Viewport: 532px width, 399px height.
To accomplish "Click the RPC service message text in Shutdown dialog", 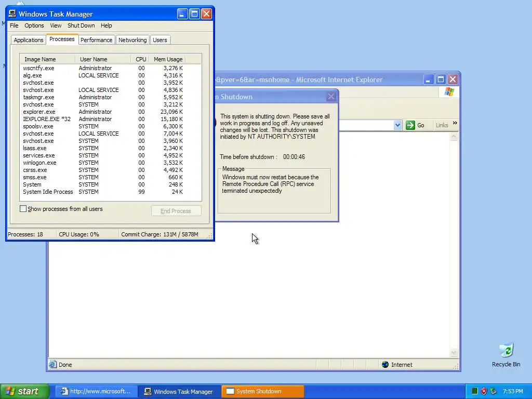I will pyautogui.click(x=270, y=184).
